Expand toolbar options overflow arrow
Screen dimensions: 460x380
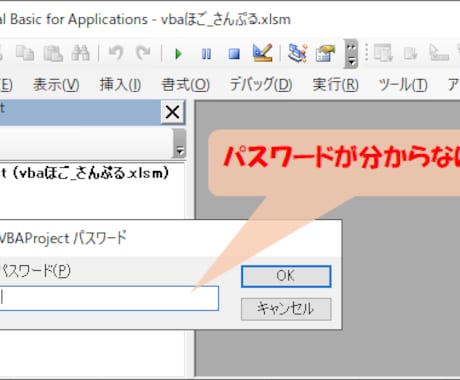point(351,54)
